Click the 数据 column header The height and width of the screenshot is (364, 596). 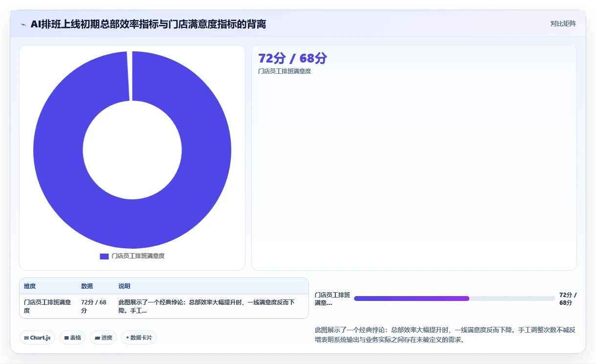[x=87, y=286]
